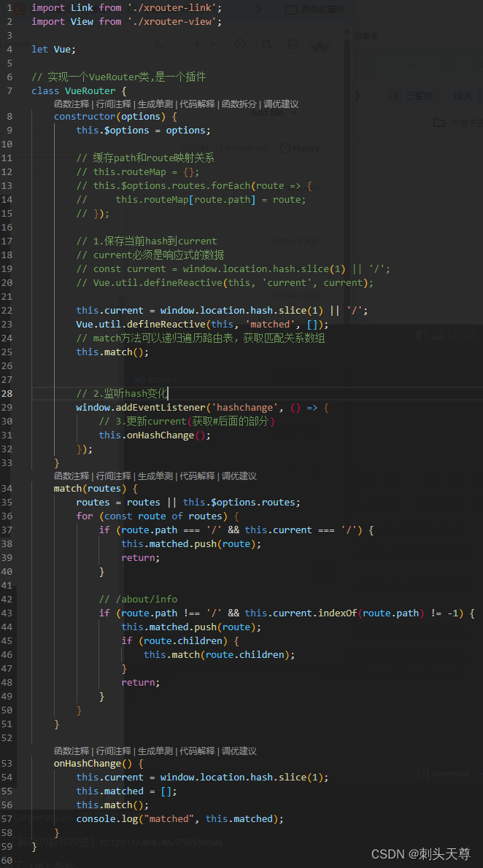Click 'this.$options = options;' statement
Viewport: 483px width, 868px height.
click(144, 130)
